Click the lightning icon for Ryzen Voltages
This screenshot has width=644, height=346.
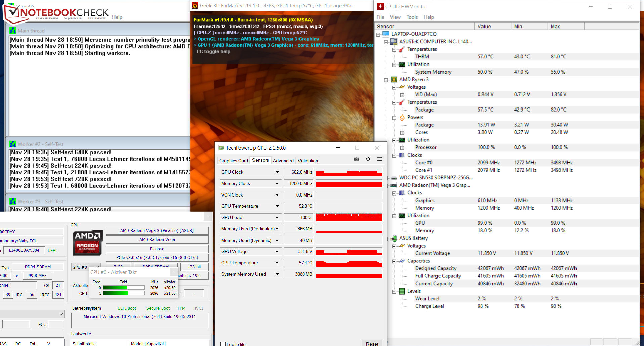(402, 87)
